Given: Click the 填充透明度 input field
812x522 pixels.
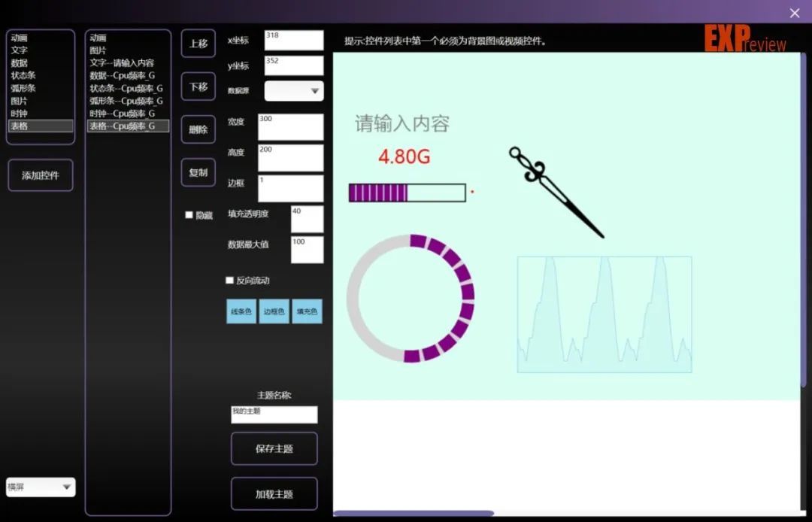Looking at the screenshot, I should click(307, 219).
